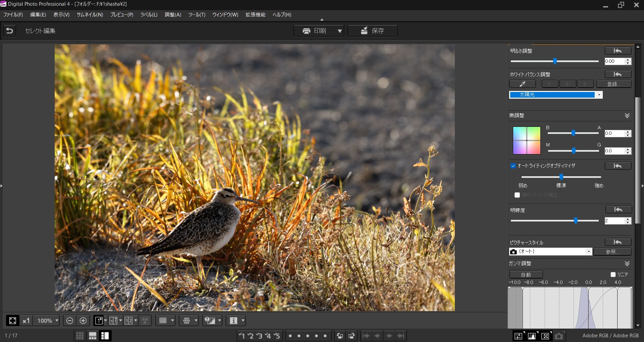
Task: Click the zoom in plus icon
Action: click(83, 321)
